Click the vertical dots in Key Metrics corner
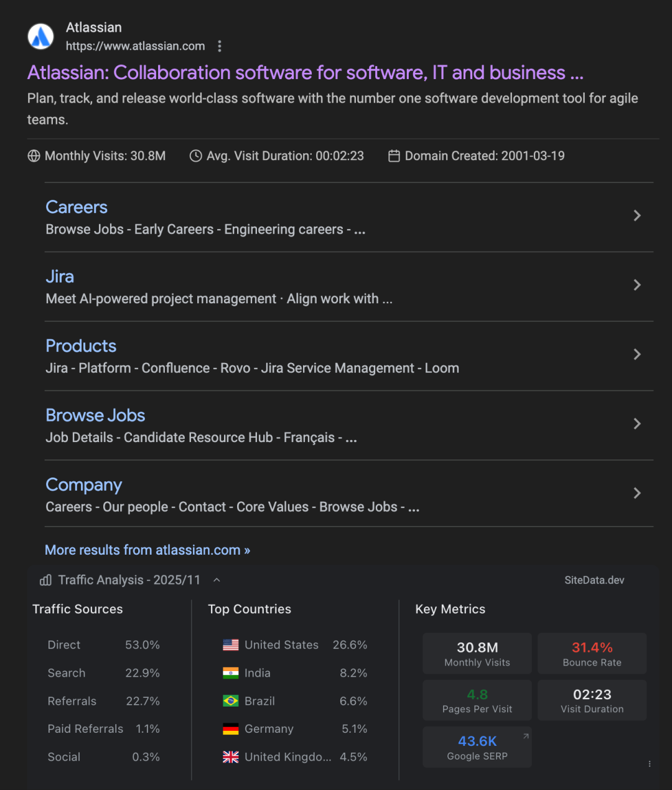 650,764
